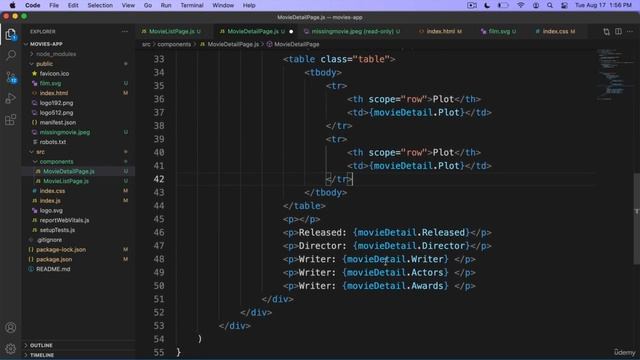This screenshot has width=640, height=360.
Task: Split the editor to the right
Action: click(618, 31)
